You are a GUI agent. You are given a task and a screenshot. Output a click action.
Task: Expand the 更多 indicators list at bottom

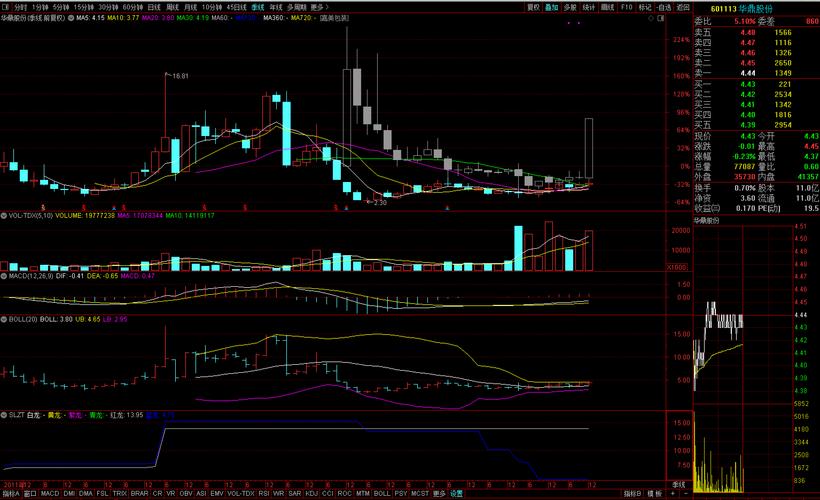coord(439,493)
